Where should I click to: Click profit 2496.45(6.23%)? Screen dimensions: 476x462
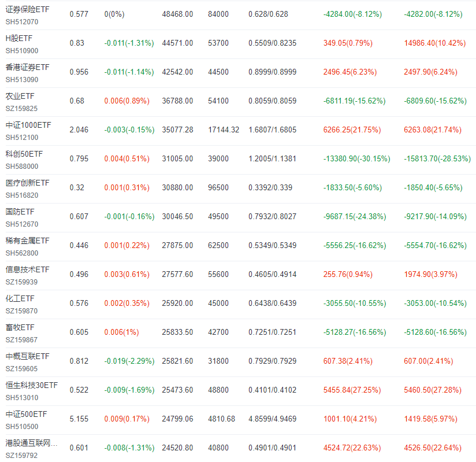350,72
